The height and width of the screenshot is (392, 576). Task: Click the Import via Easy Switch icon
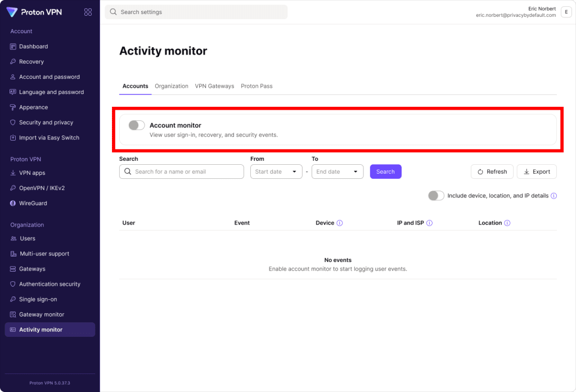coord(13,137)
